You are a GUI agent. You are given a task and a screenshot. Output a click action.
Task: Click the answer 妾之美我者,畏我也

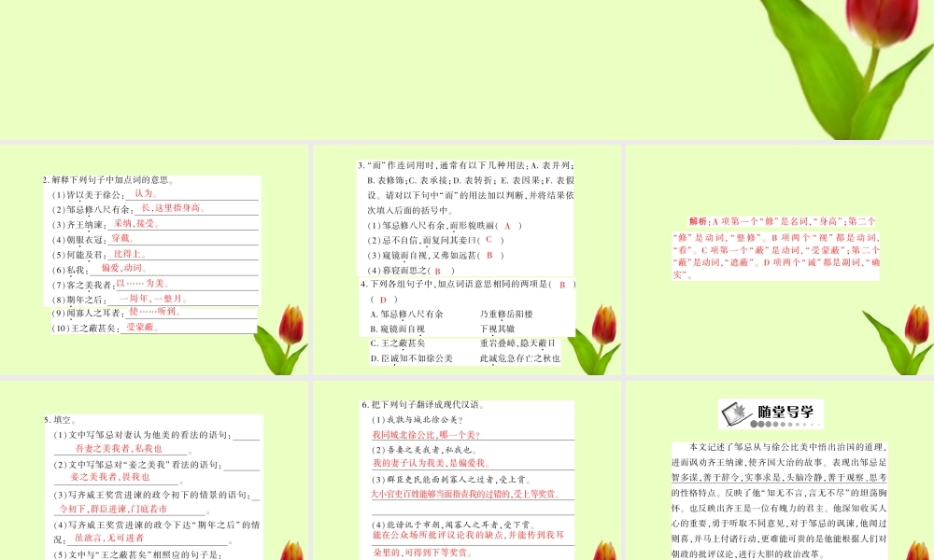[x=110, y=477]
